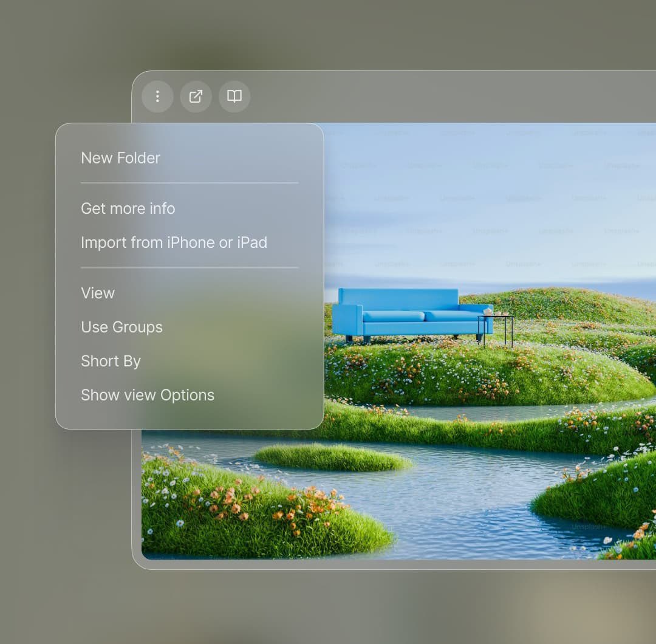Viewport: 656px width, 644px height.
Task: Click the Unsplash watermark near the bottom right
Action: (587, 527)
